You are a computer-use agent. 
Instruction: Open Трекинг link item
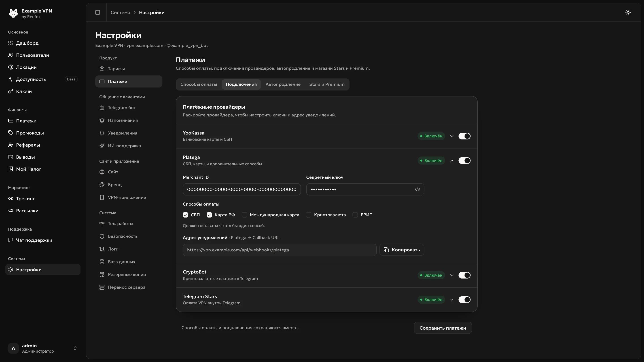43,199
